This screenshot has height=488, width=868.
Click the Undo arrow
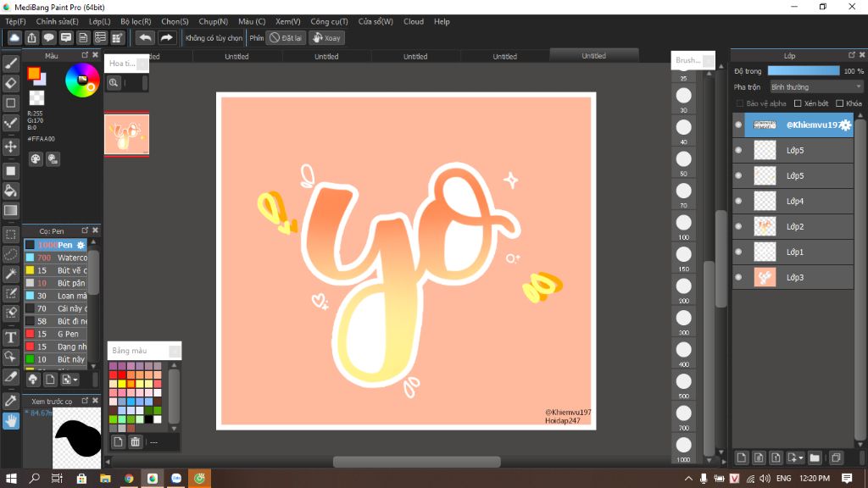coord(145,37)
